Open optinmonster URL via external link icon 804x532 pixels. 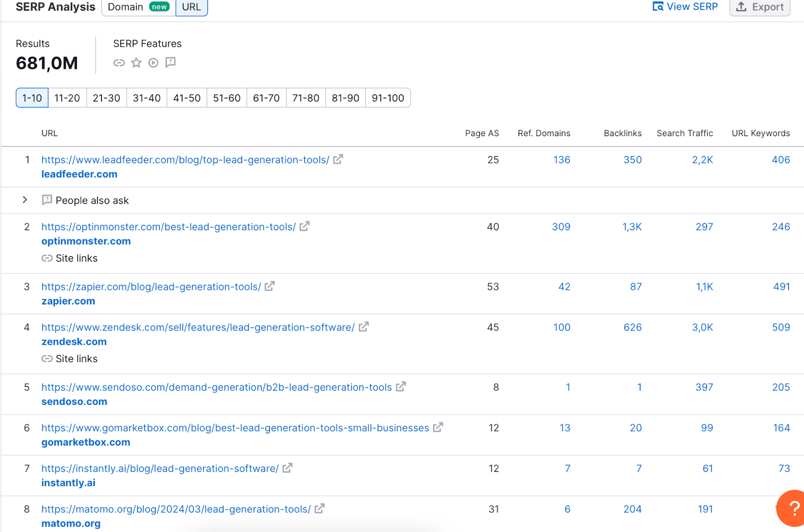click(x=305, y=227)
